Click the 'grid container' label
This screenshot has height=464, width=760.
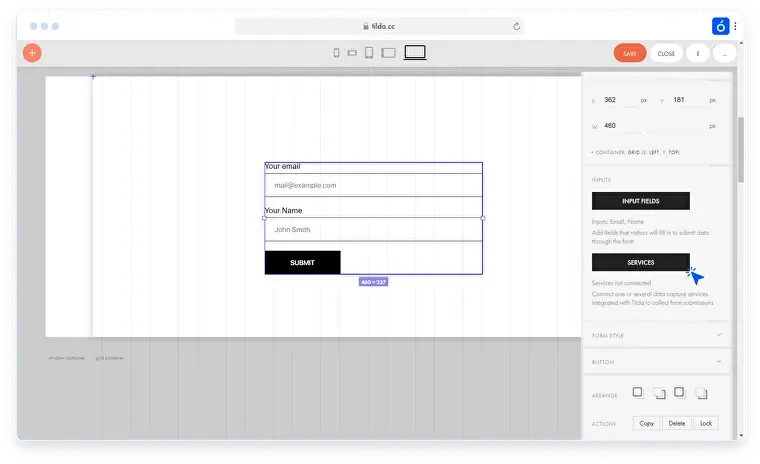110,358
